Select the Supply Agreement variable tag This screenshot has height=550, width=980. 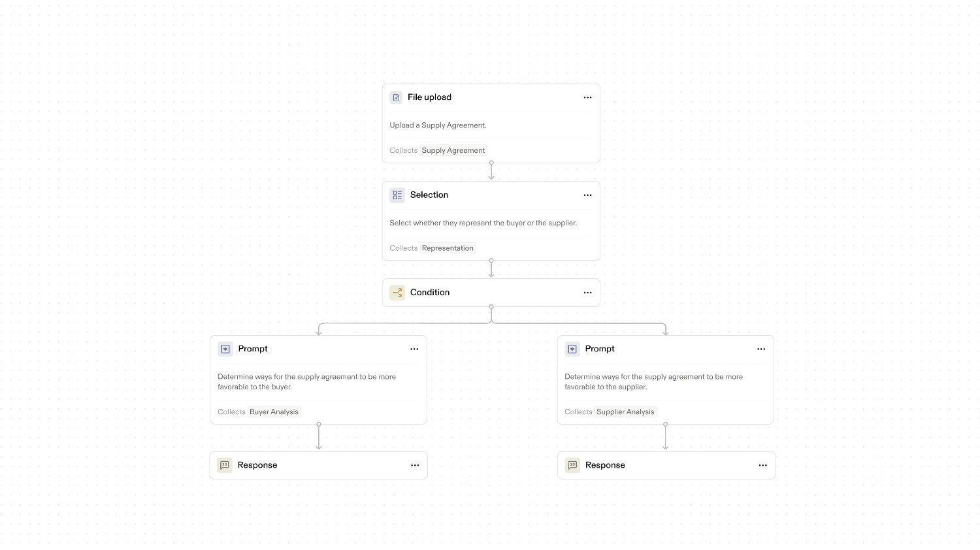coord(453,150)
